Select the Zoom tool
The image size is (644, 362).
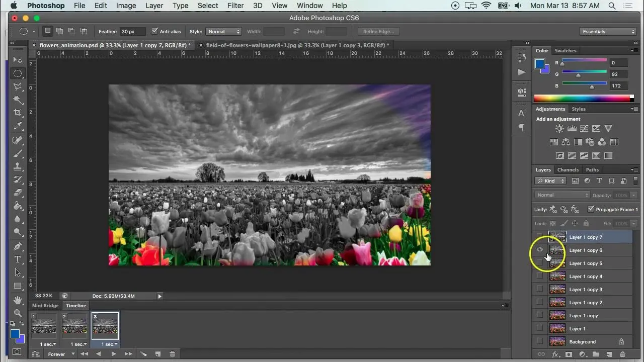[x=18, y=313]
